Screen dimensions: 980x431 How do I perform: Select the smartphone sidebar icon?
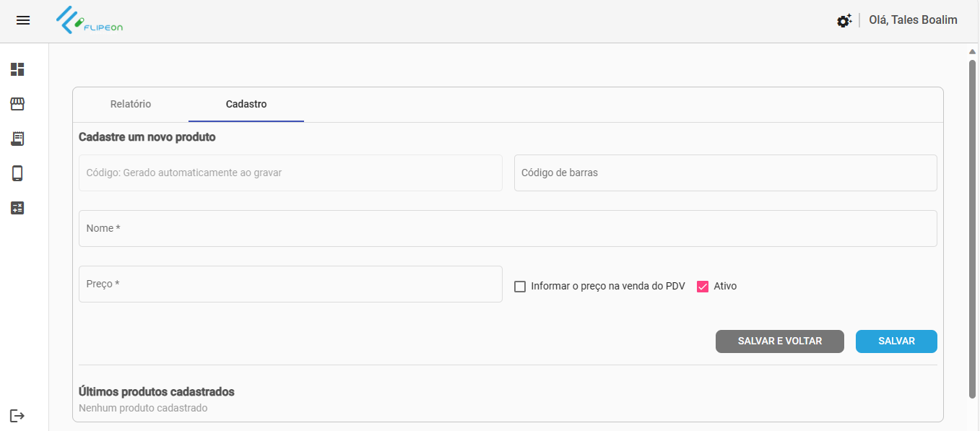coord(17,173)
